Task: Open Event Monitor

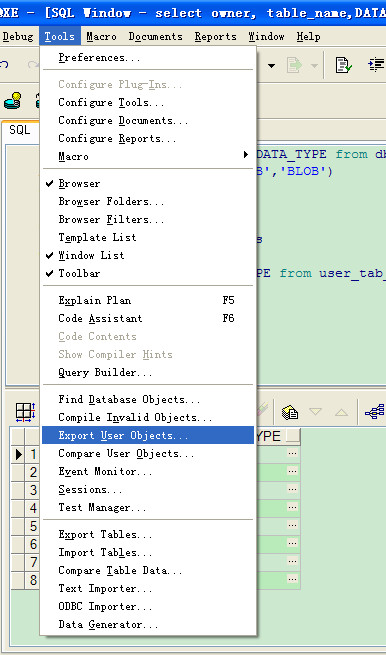Action: coord(148,471)
